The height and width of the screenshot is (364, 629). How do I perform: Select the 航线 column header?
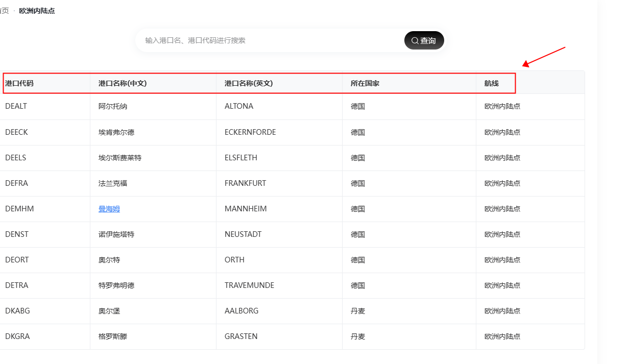point(492,83)
